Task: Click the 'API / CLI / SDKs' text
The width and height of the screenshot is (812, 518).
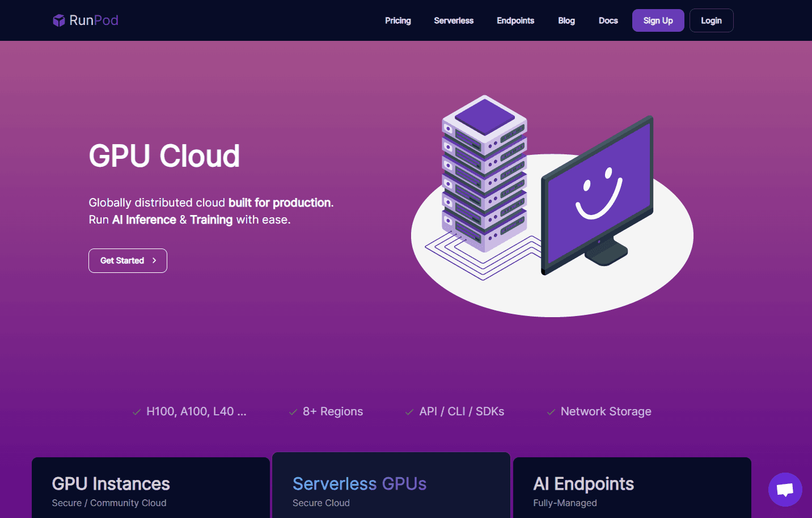Action: 462,411
